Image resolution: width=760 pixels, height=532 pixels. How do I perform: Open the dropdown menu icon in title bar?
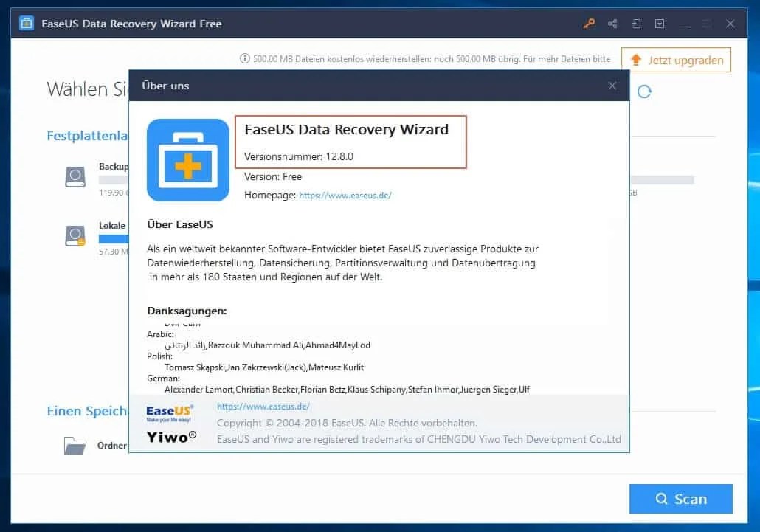tap(660, 24)
